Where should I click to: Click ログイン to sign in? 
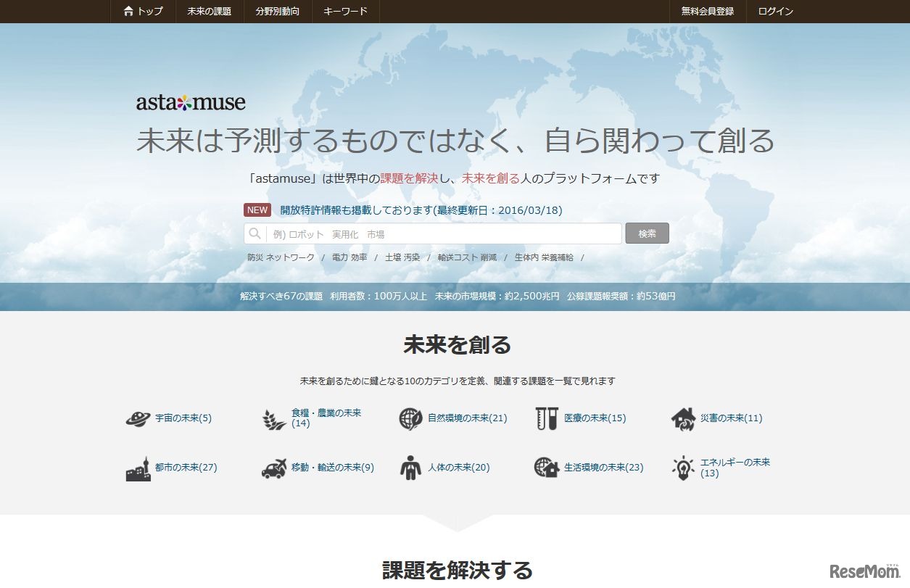775,12
